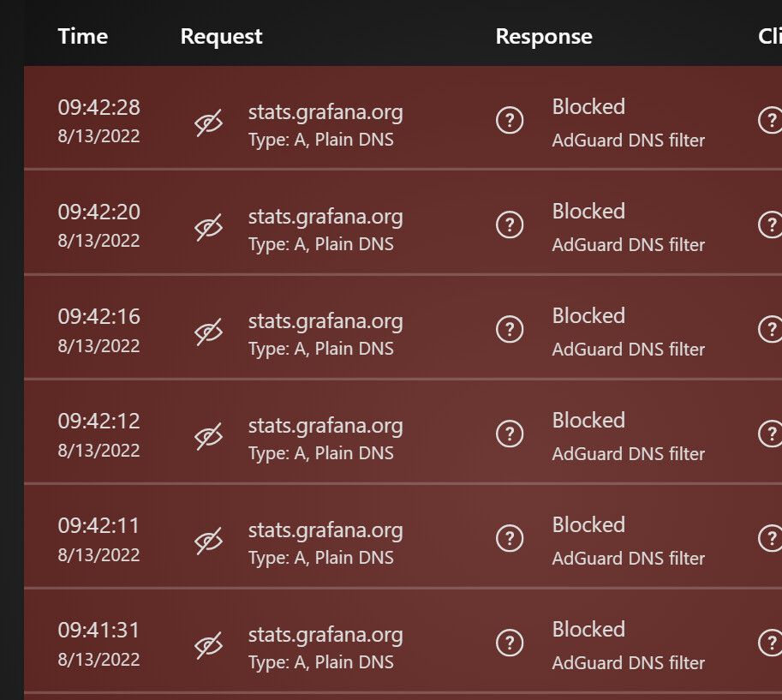The width and height of the screenshot is (782, 700).
Task: Open response details icon for 09:42:11 request
Action: tap(510, 538)
